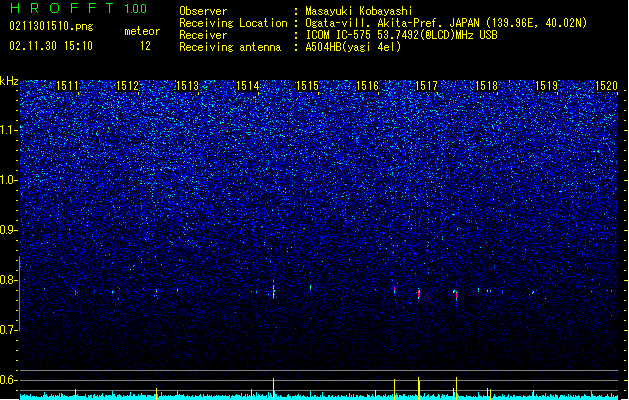Select the Ogata-vill. Akita-Pref. JAPAN location text
Screen dimensions: 629x400
(x=446, y=23)
